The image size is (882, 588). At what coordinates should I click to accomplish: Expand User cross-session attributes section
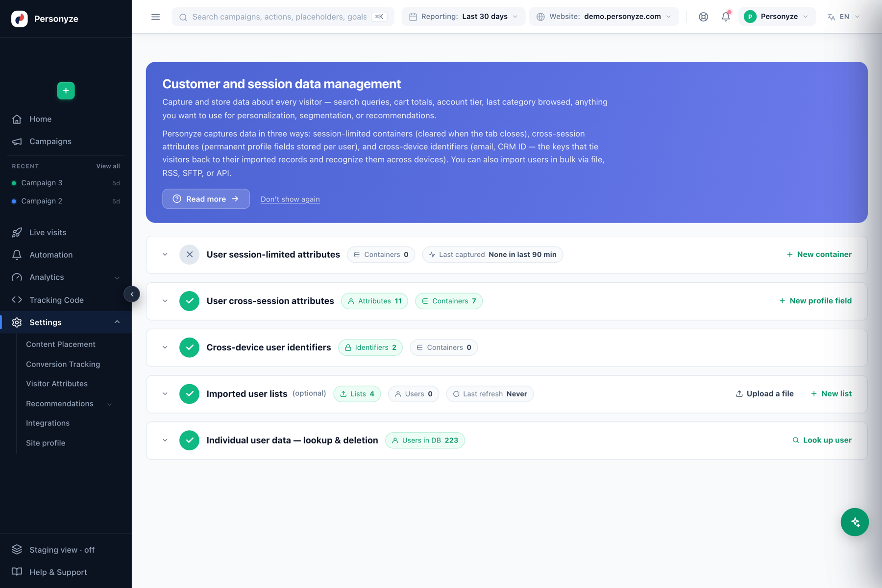pyautogui.click(x=165, y=301)
